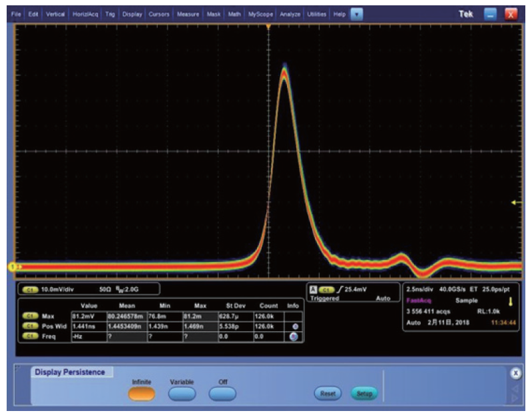Click the orange trigger position marker at top
Screen dimensions: 532x419
pyautogui.click(x=268, y=27)
